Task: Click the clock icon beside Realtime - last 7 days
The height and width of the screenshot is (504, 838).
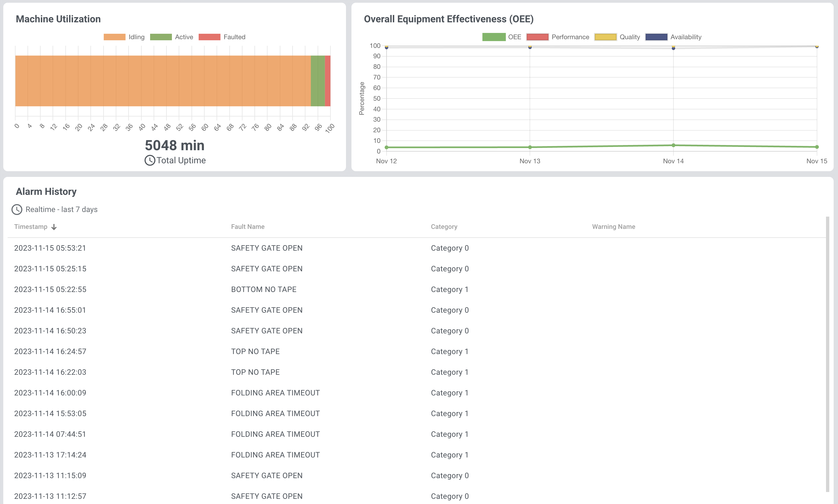Action: pos(17,210)
